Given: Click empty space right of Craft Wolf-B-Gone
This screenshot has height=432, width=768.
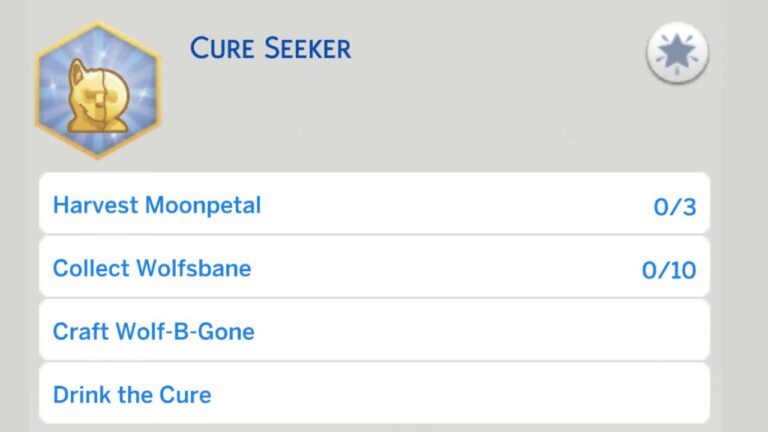Looking at the screenshot, I should (480, 331).
